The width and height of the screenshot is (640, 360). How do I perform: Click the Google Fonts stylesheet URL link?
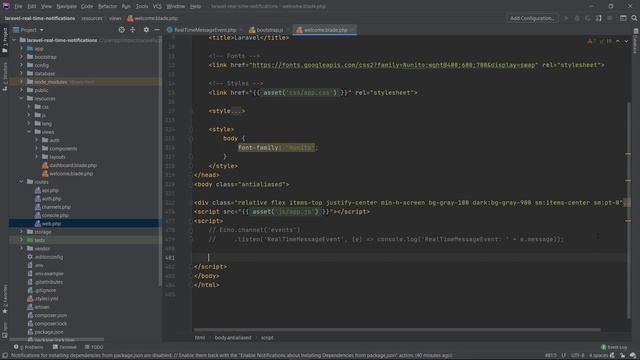(393, 65)
